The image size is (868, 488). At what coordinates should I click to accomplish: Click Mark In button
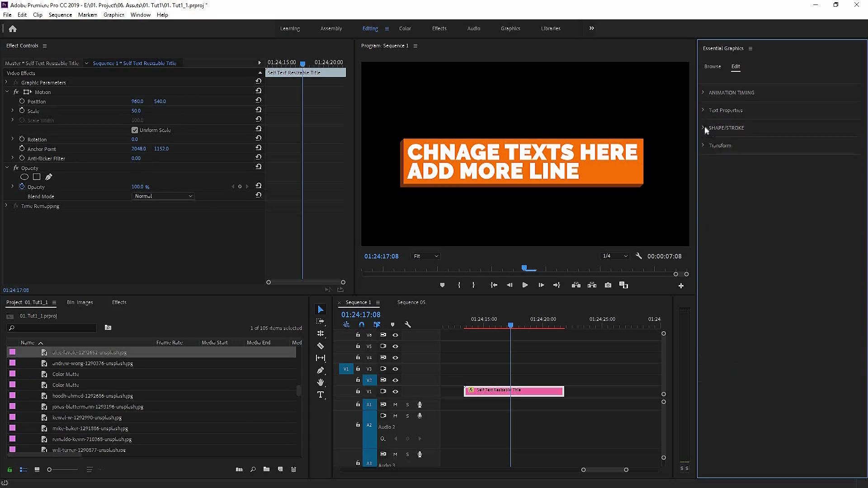(x=459, y=285)
